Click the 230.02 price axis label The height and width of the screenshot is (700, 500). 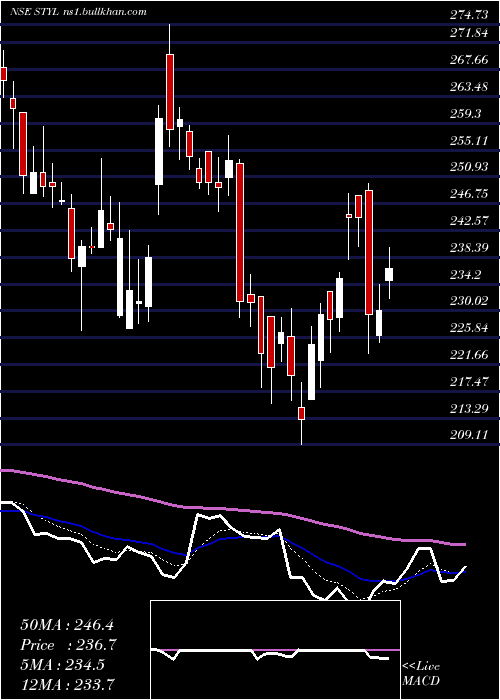coord(469,300)
